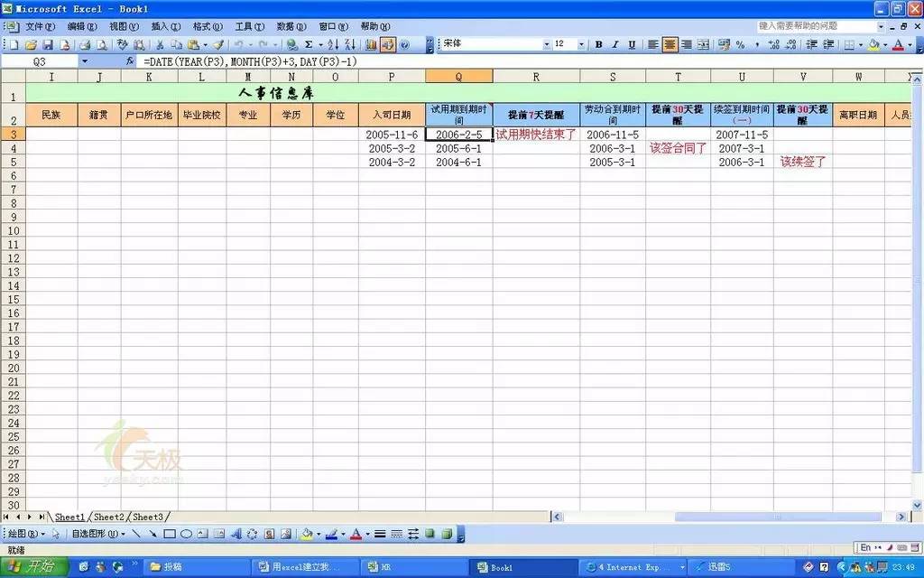The width and height of the screenshot is (924, 578).
Task: Switch to the Sheet2 tab
Action: (109, 517)
